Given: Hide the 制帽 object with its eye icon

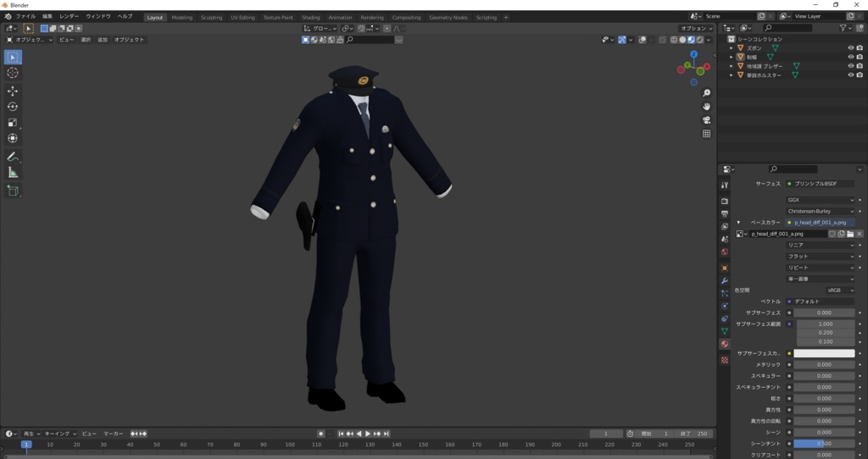Looking at the screenshot, I should (x=851, y=57).
